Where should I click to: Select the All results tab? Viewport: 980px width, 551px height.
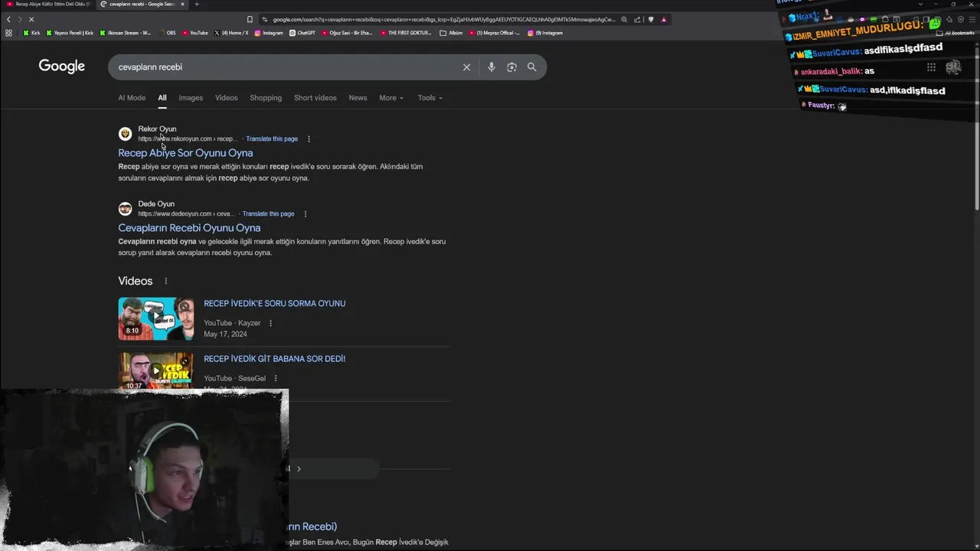click(162, 98)
